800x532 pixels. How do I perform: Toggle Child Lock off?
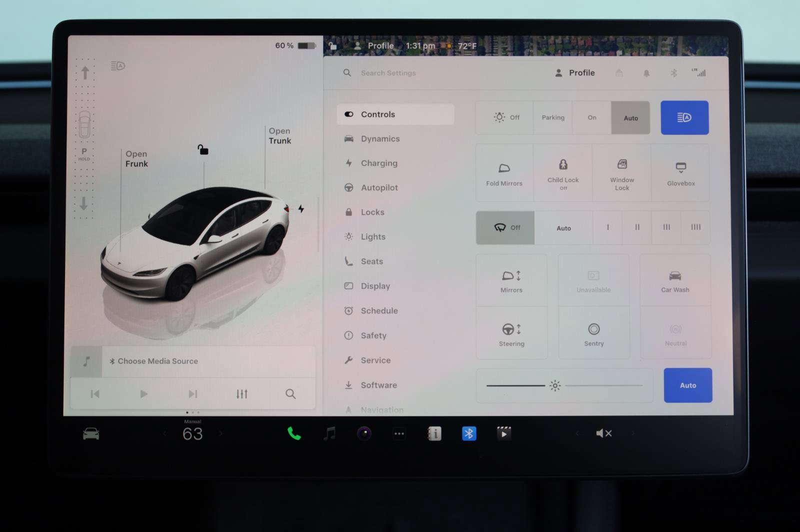pos(562,172)
